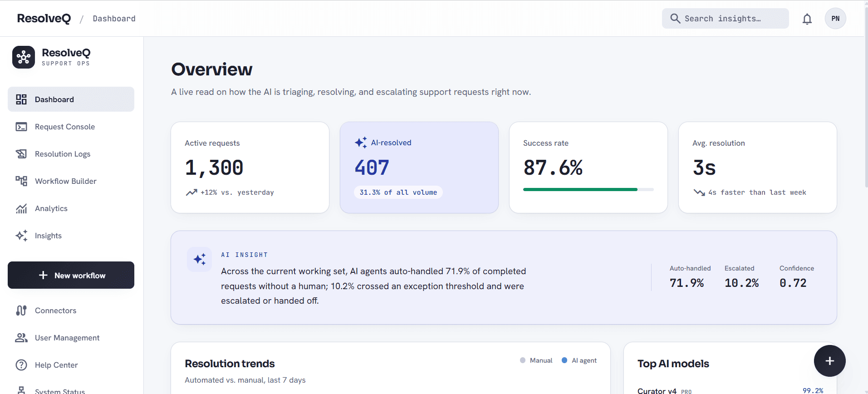The image size is (868, 394).
Task: Open Workflow Builder
Action: [x=71, y=181]
